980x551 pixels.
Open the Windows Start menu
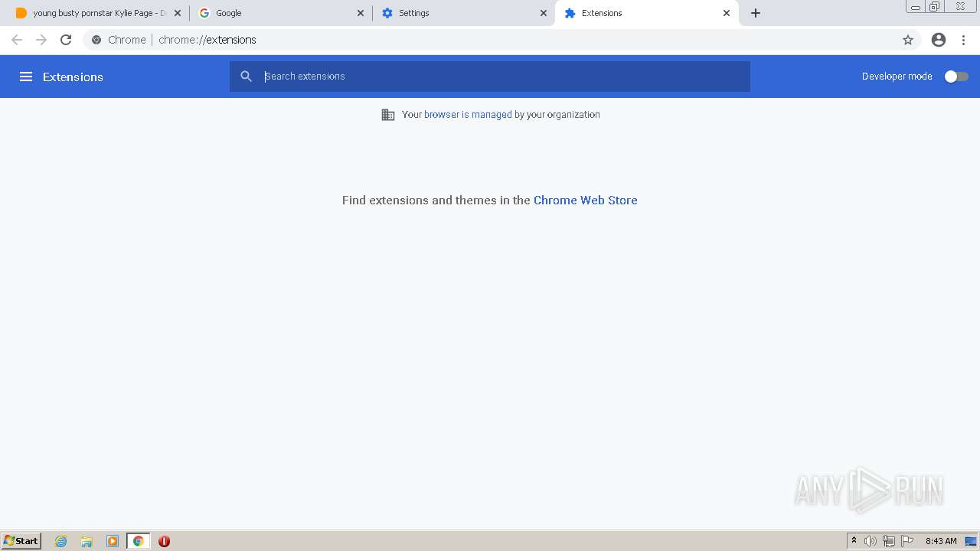[21, 541]
